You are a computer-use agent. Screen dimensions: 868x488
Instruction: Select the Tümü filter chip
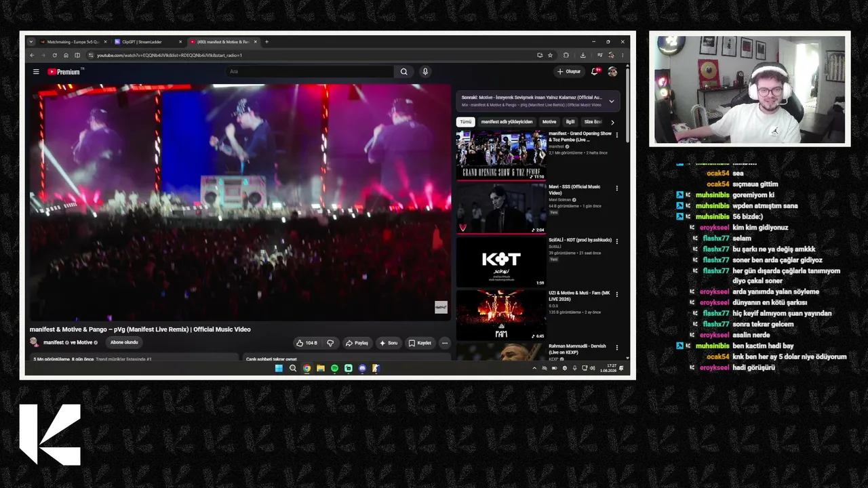[x=465, y=122]
